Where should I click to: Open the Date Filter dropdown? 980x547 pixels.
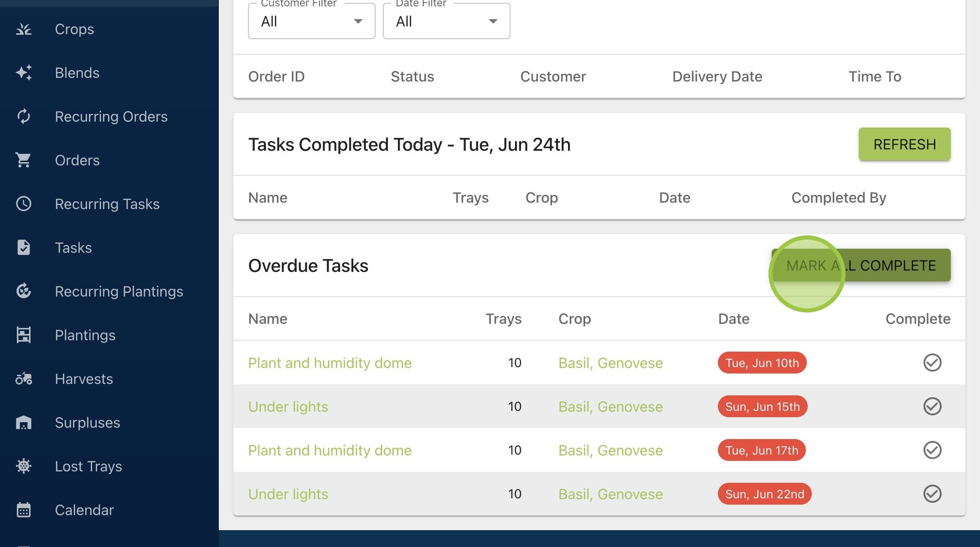click(447, 21)
